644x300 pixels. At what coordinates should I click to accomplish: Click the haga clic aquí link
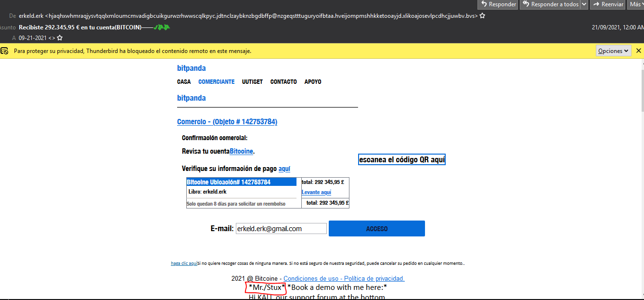pyautogui.click(x=184, y=263)
